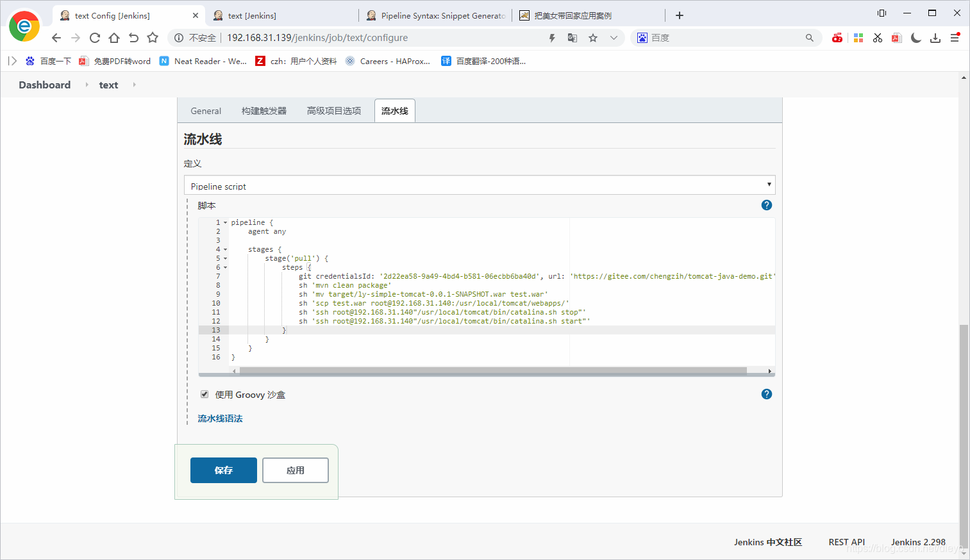Open the colorful grid apps extension icon
The height and width of the screenshot is (560, 970).
[858, 38]
